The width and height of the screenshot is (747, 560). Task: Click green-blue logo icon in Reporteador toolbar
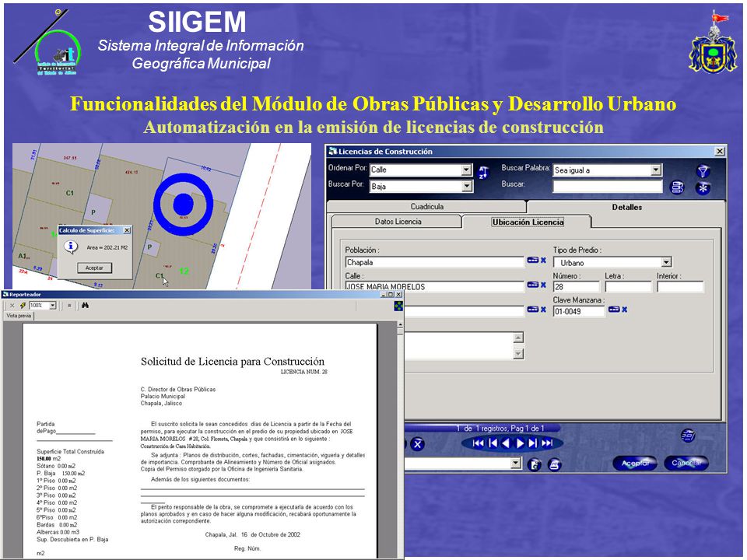point(398,306)
